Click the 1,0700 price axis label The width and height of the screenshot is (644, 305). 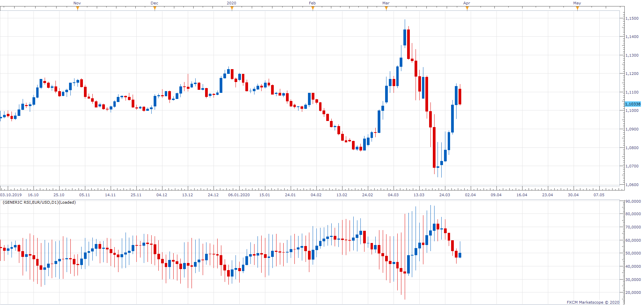(632, 166)
